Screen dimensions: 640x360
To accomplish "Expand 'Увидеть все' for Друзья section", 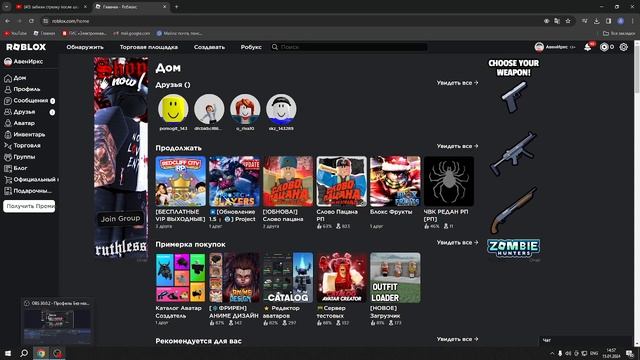I will 457,83.
